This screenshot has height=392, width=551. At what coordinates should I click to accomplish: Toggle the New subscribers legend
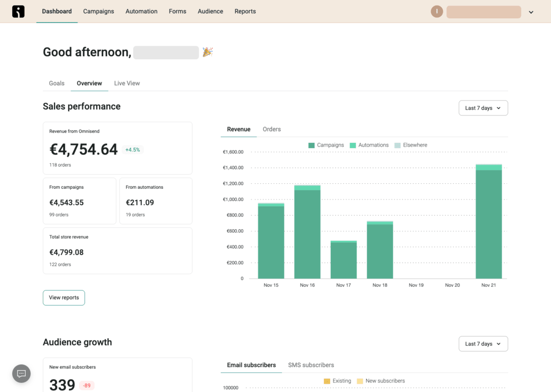pyautogui.click(x=381, y=381)
